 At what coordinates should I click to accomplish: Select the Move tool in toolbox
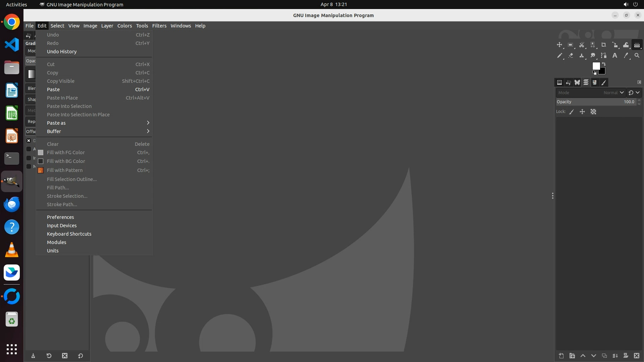coord(559,45)
